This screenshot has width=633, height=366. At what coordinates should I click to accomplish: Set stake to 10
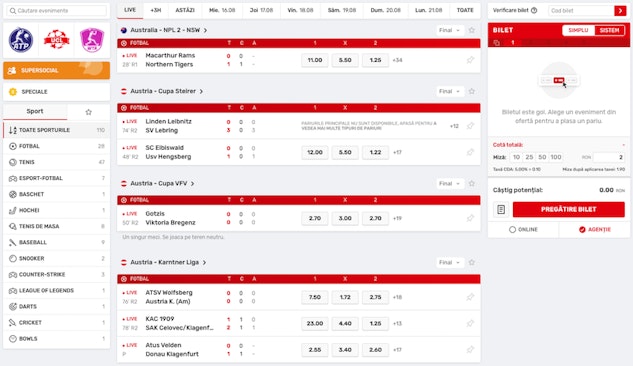coord(516,157)
